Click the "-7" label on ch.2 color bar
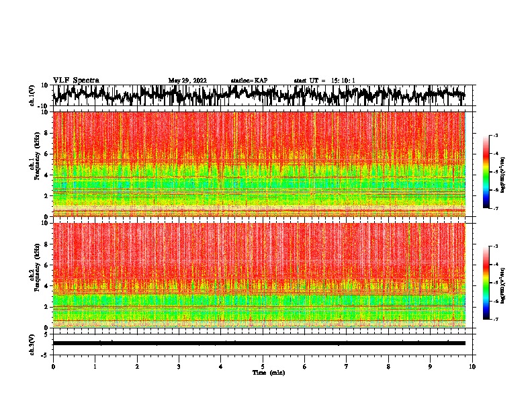The width and height of the screenshot is (532, 411). [496, 319]
